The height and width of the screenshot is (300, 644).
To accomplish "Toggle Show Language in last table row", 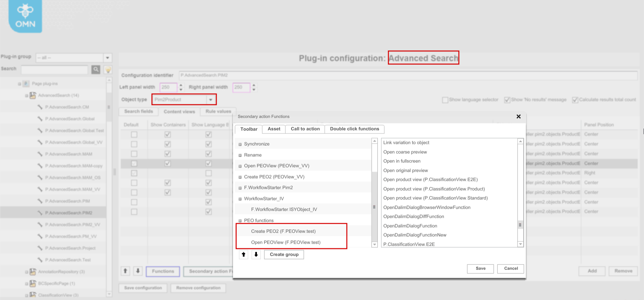I will (x=209, y=212).
